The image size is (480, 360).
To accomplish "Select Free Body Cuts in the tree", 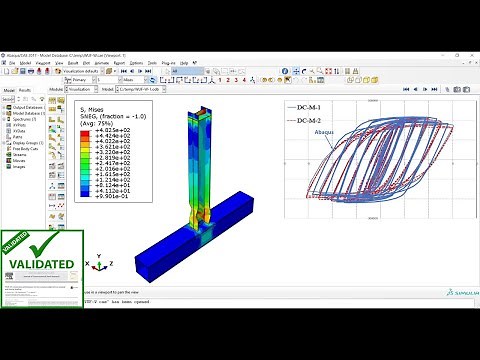I will pos(25,149).
